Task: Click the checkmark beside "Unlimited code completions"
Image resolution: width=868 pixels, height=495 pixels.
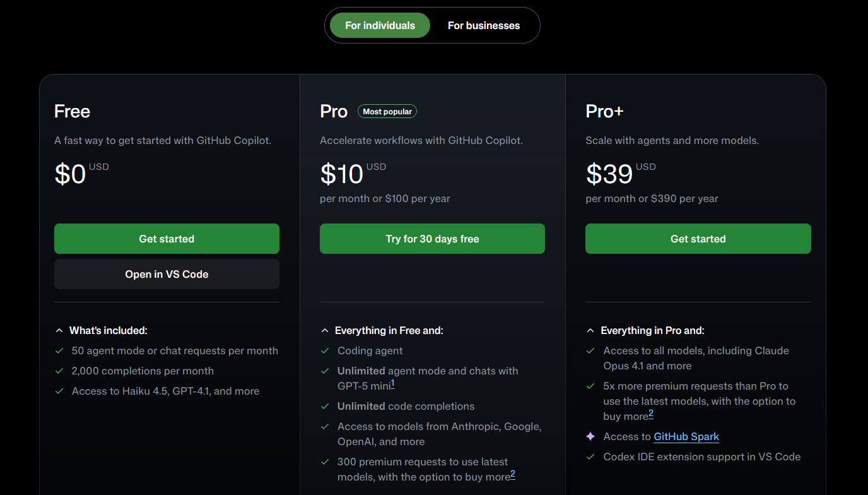Action: coord(324,407)
